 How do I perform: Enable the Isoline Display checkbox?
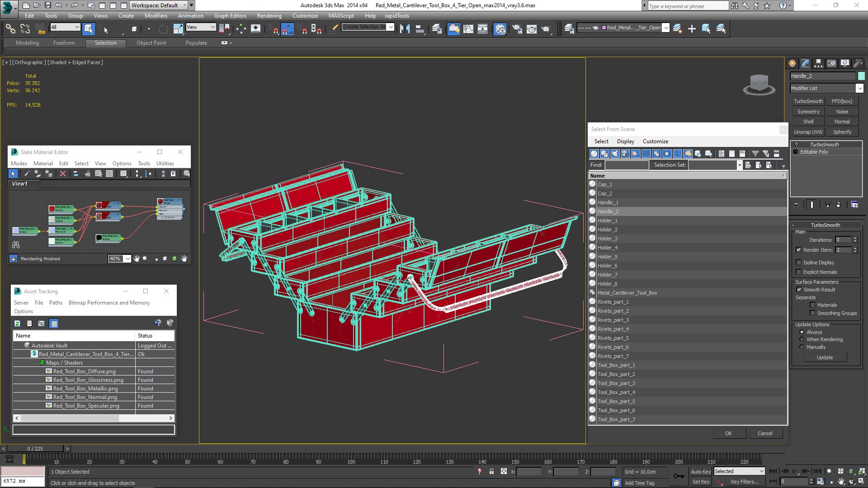click(x=799, y=263)
